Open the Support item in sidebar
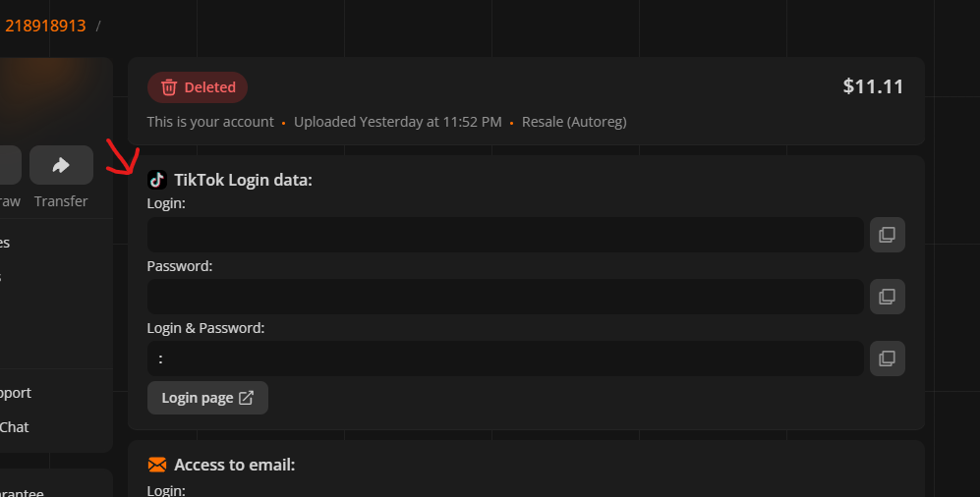This screenshot has height=497, width=980. [x=16, y=393]
